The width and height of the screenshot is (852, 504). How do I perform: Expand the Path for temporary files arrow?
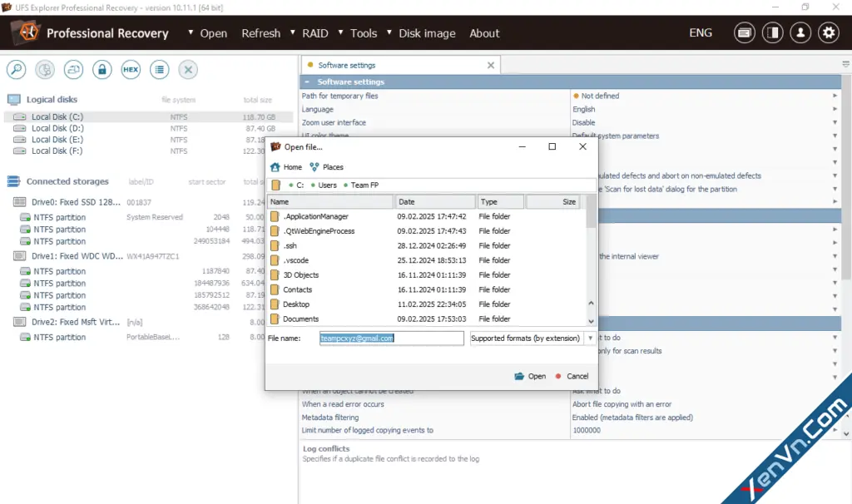(x=835, y=96)
